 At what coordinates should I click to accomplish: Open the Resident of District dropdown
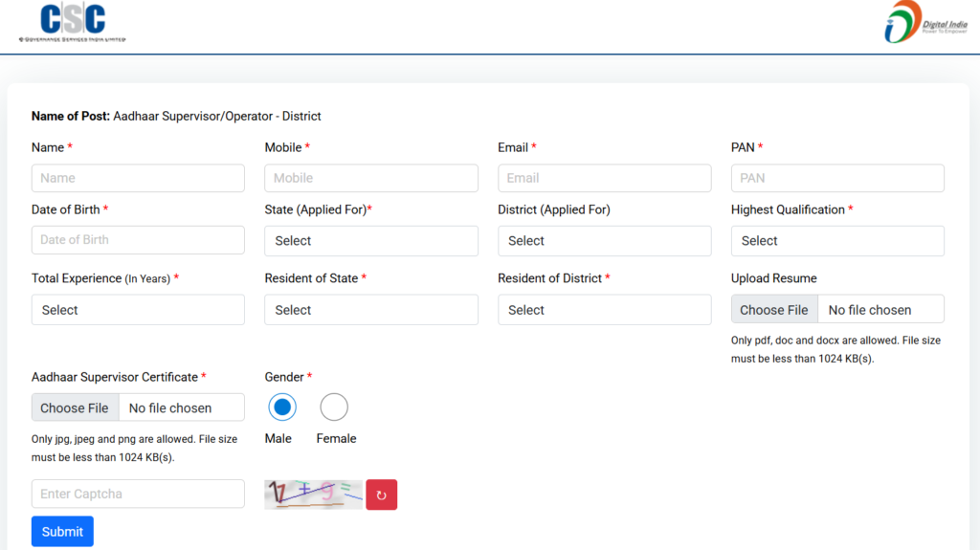click(604, 310)
